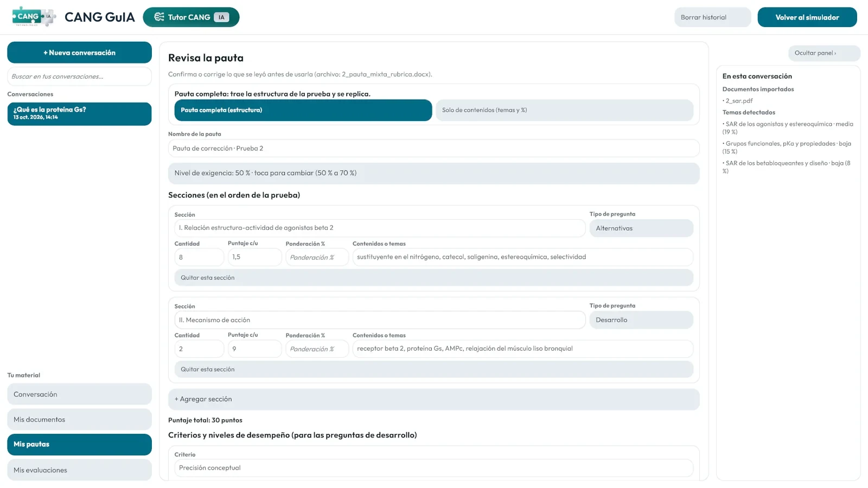Click the brain icon in Tutor CANG
Viewport: 868px width, 488px height.
pyautogui.click(x=159, y=17)
